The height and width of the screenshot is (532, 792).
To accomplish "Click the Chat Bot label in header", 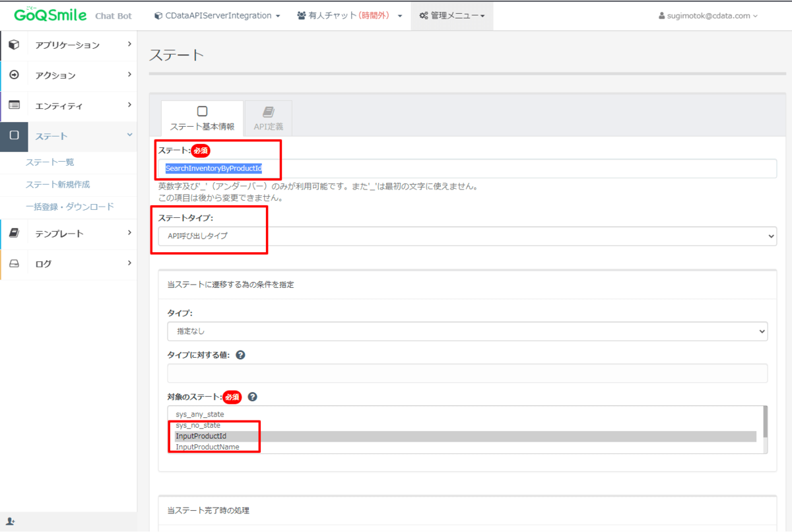I will tap(114, 16).
